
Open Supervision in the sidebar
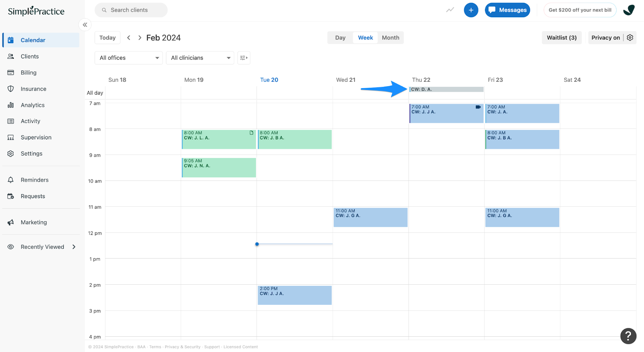point(36,137)
